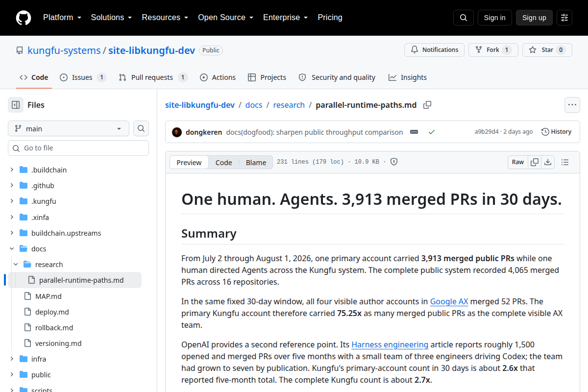Click the Sign up button
This screenshot has width=588, height=392.
pos(534,18)
